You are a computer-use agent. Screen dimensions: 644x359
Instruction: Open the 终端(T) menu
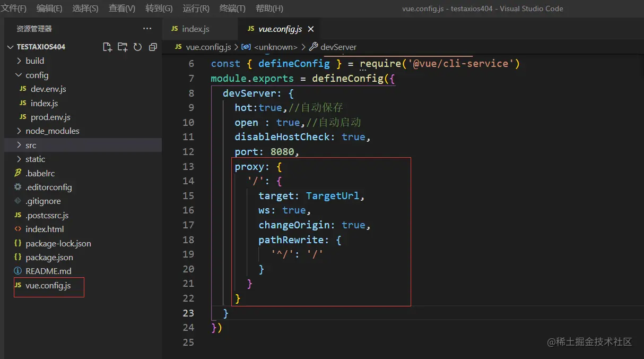(x=232, y=8)
